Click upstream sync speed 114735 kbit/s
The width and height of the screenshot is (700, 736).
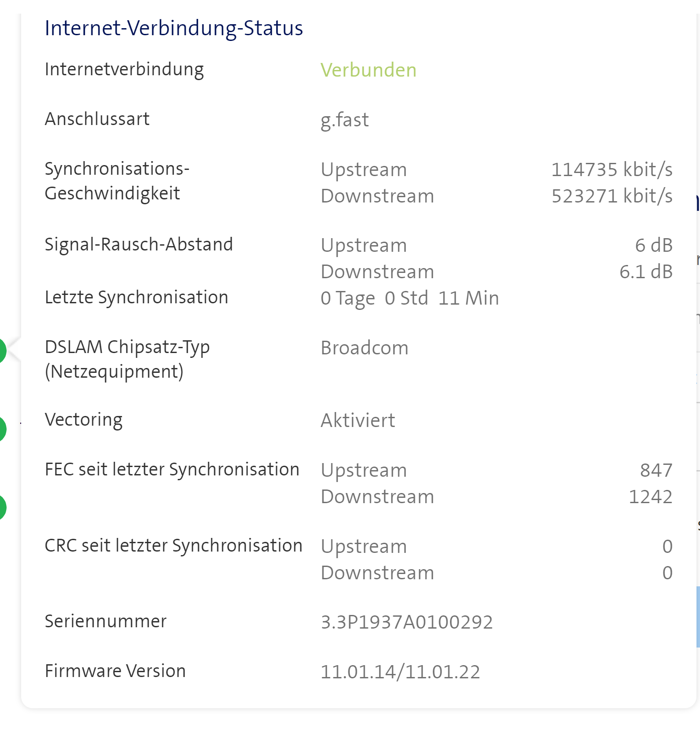pyautogui.click(x=612, y=169)
